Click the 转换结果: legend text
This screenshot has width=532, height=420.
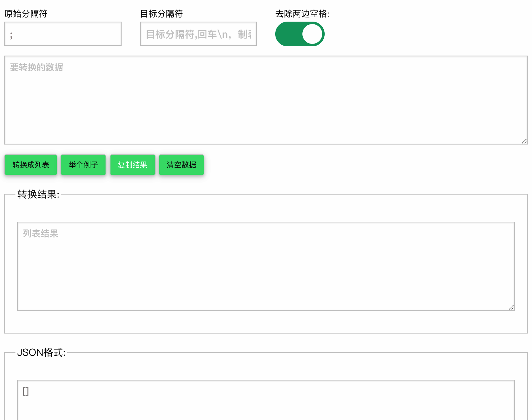38,194
